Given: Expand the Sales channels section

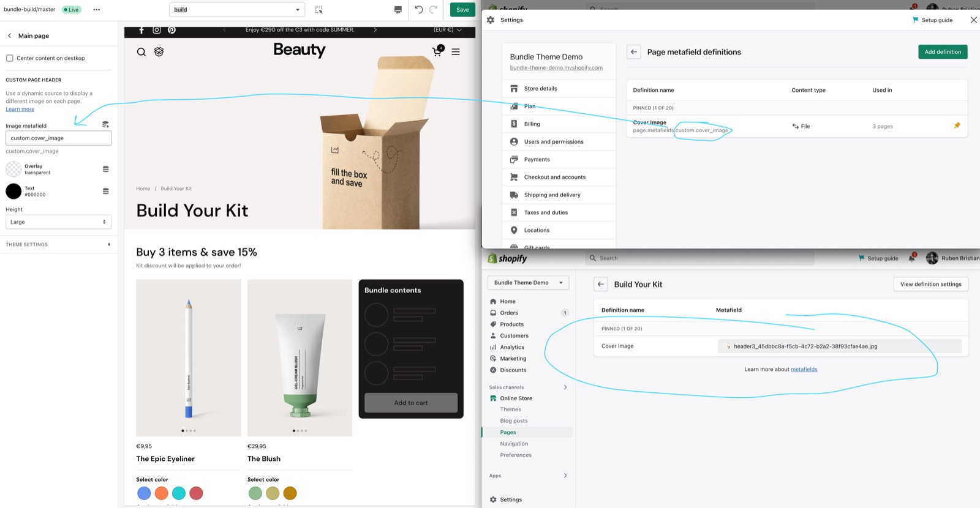Looking at the screenshot, I should click(565, 387).
